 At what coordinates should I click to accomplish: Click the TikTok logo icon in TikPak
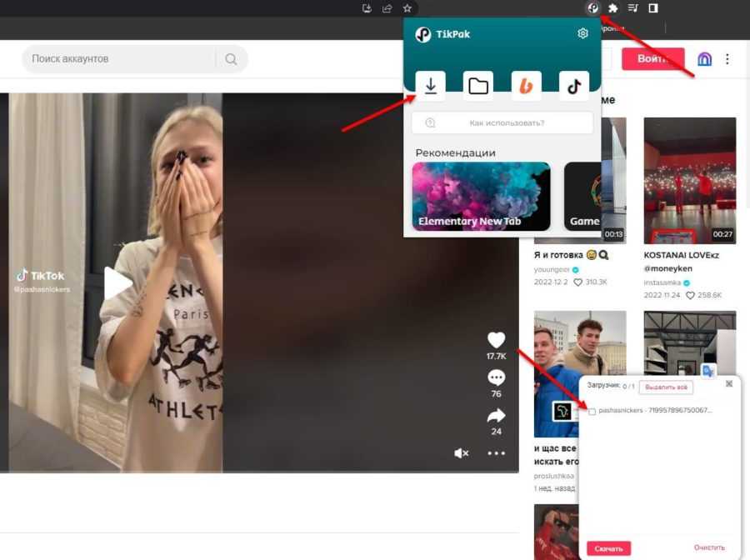[573, 86]
